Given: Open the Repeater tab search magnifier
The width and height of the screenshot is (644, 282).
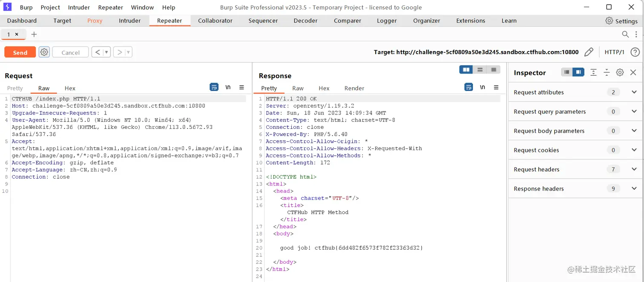Looking at the screenshot, I should coord(625,34).
